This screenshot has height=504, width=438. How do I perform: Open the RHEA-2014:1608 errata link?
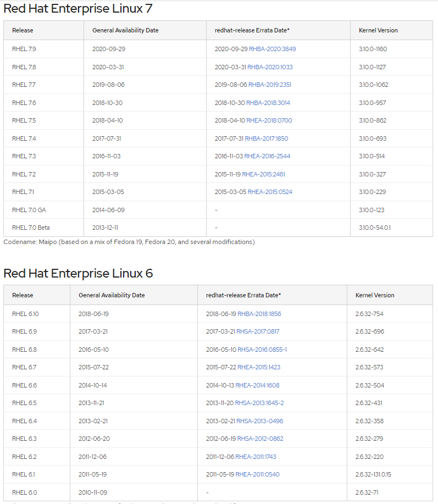(x=257, y=385)
